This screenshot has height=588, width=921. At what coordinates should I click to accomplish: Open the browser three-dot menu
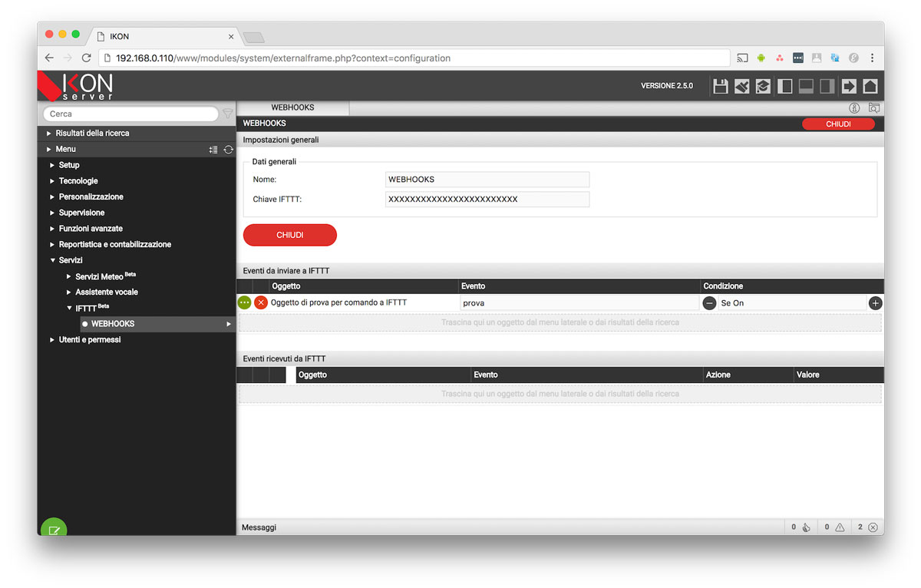tap(873, 58)
